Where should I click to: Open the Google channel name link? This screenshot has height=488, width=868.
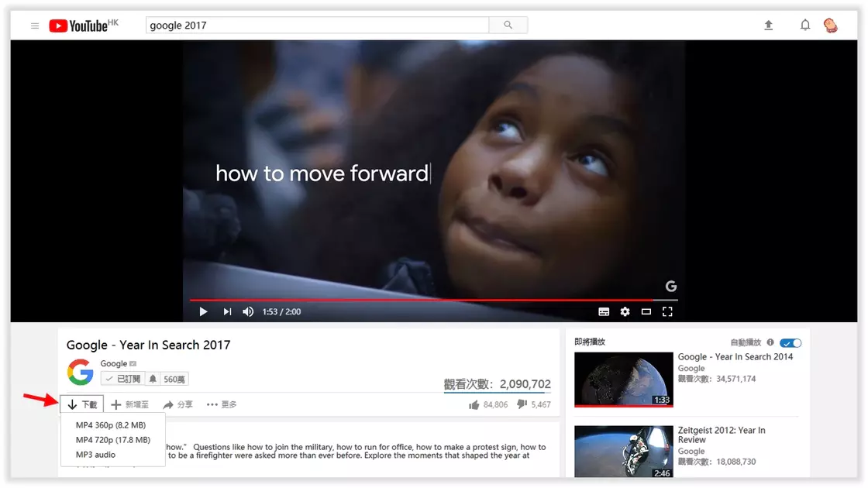[x=113, y=363]
